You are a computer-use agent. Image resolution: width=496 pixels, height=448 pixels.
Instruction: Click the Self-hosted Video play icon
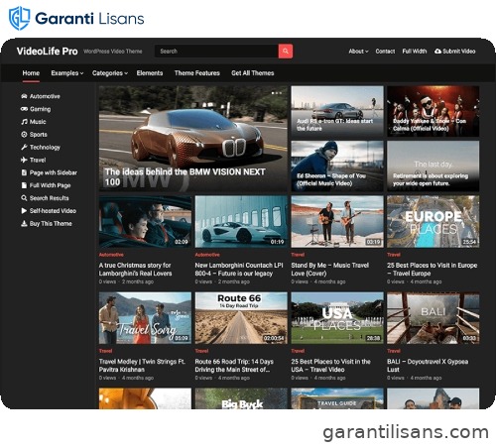(24, 211)
